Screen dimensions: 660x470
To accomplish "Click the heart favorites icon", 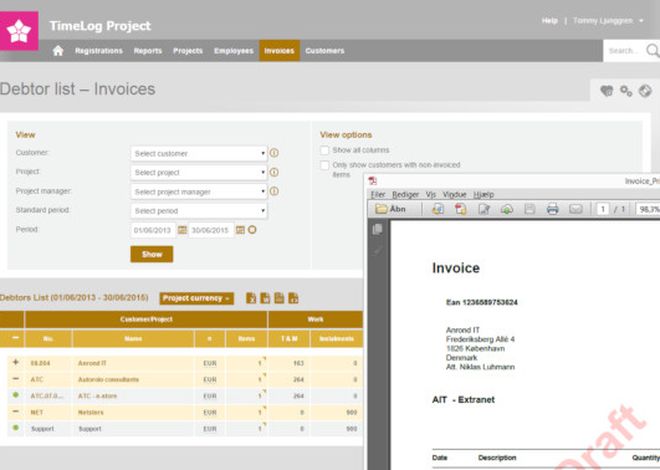I will point(607,90).
